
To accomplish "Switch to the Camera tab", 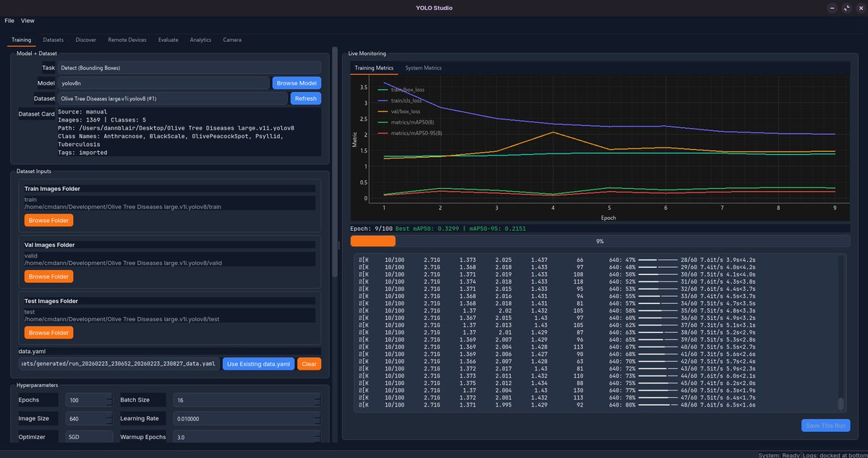I will pos(232,40).
